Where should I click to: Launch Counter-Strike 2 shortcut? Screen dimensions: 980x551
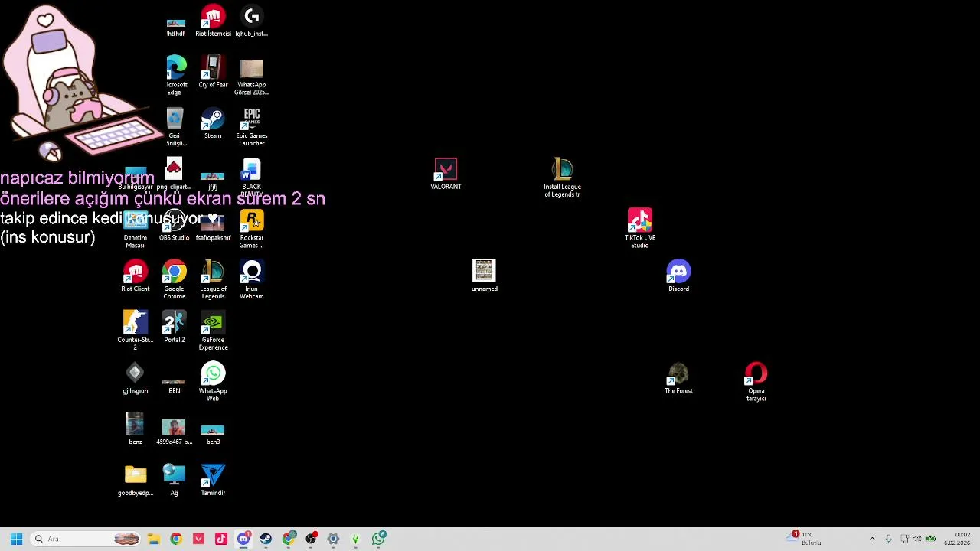136,331
